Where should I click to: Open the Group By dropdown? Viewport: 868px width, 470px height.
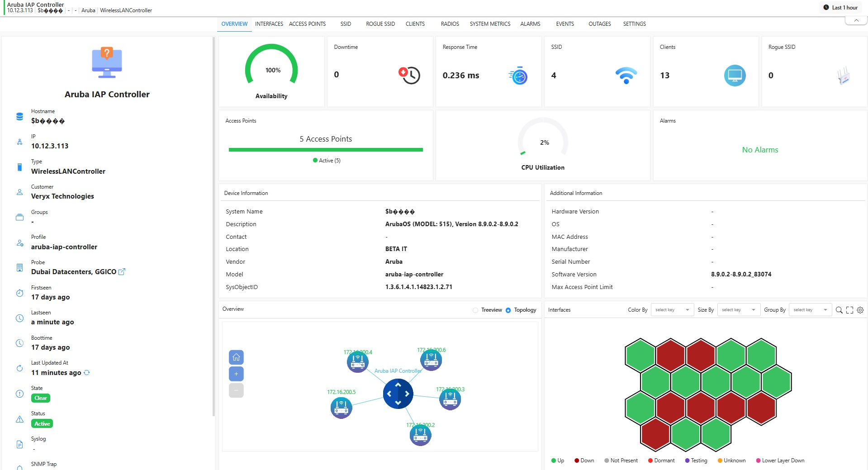pyautogui.click(x=810, y=310)
